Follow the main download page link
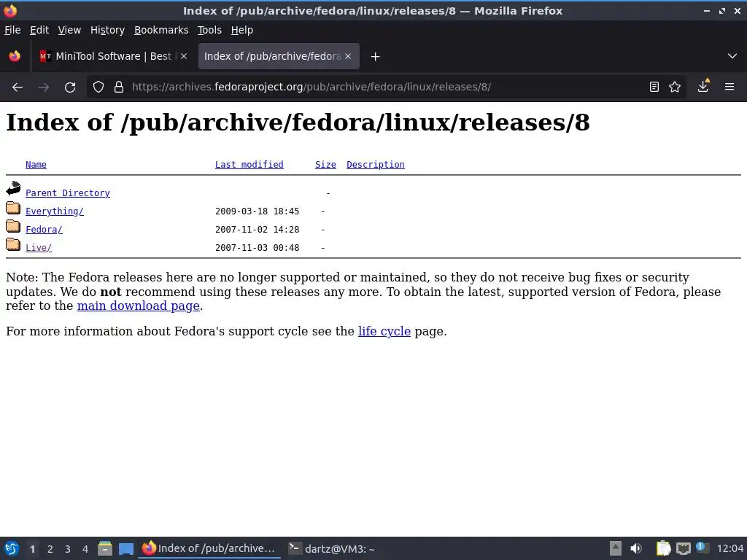This screenshot has width=747, height=560. pyautogui.click(x=138, y=306)
